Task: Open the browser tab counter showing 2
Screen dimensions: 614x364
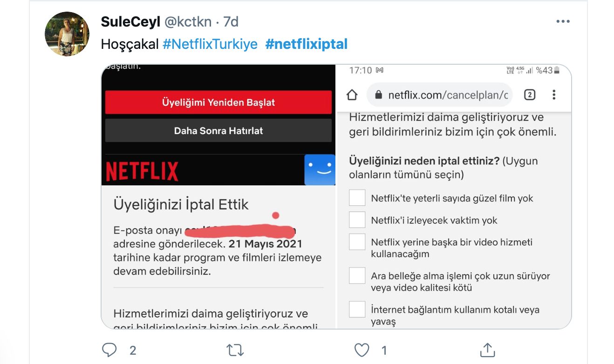Action: [529, 95]
